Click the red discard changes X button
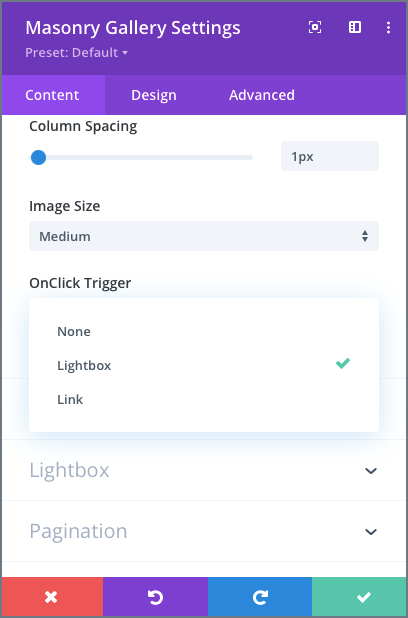 [52, 597]
